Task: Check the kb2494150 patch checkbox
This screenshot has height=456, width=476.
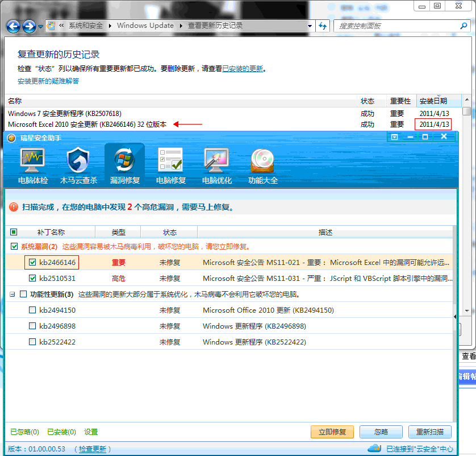Action: click(32, 310)
